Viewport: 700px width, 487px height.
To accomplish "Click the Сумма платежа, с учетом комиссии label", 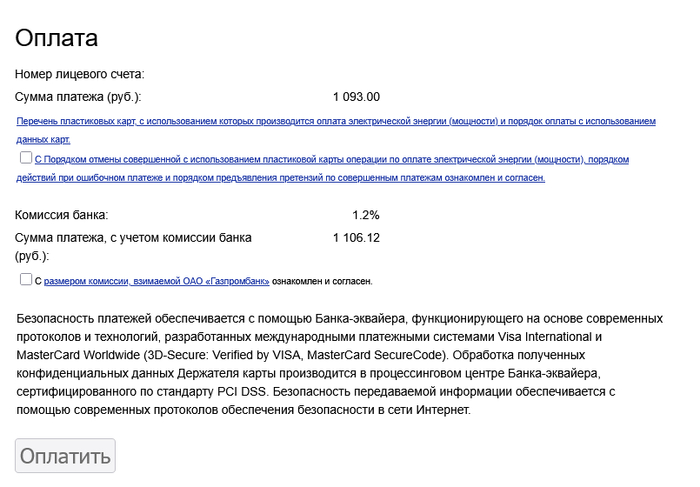I will click(133, 238).
